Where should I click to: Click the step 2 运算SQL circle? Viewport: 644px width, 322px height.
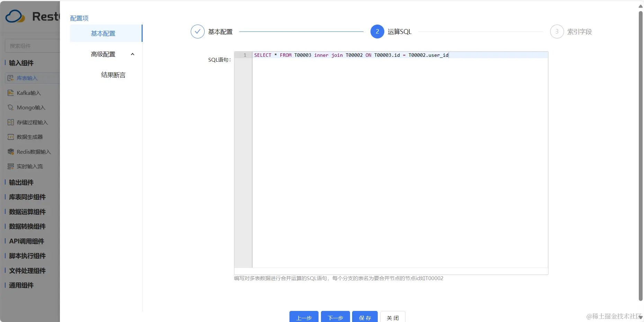(x=377, y=32)
